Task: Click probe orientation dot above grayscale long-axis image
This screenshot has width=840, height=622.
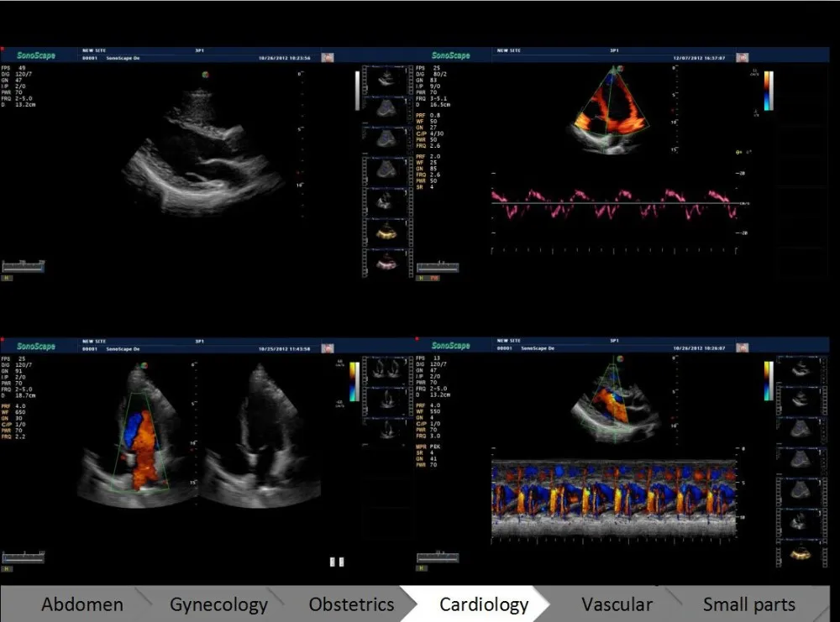Action: (x=205, y=75)
